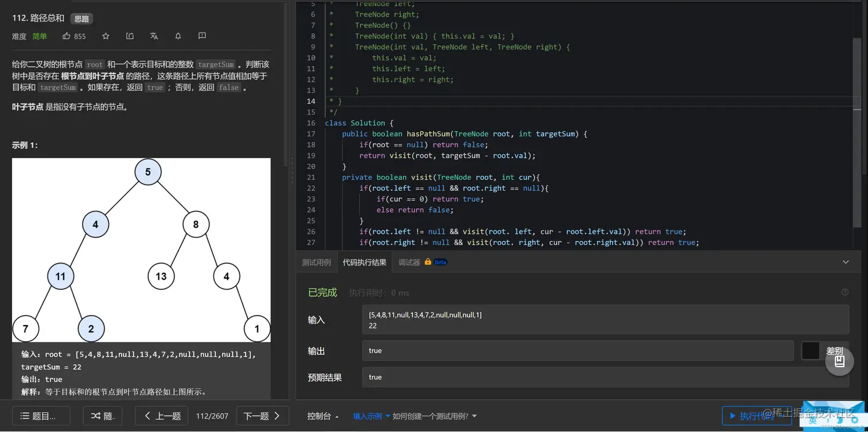Switch language with the translate icon
868x432 pixels.
pyautogui.click(x=154, y=36)
